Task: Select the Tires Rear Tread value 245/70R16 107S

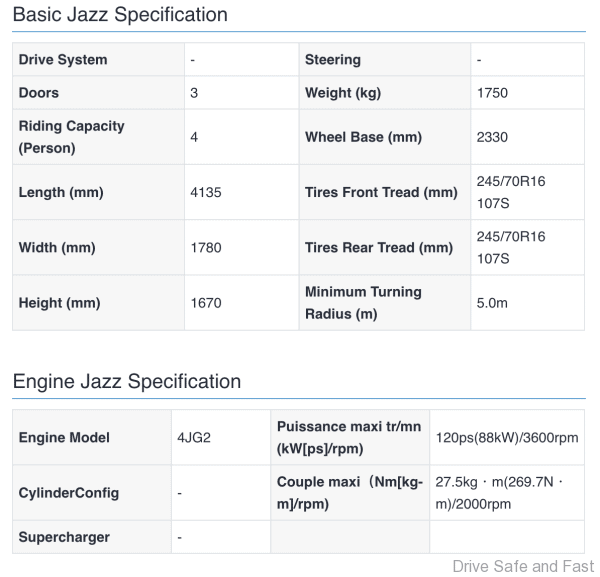Action: click(x=511, y=247)
